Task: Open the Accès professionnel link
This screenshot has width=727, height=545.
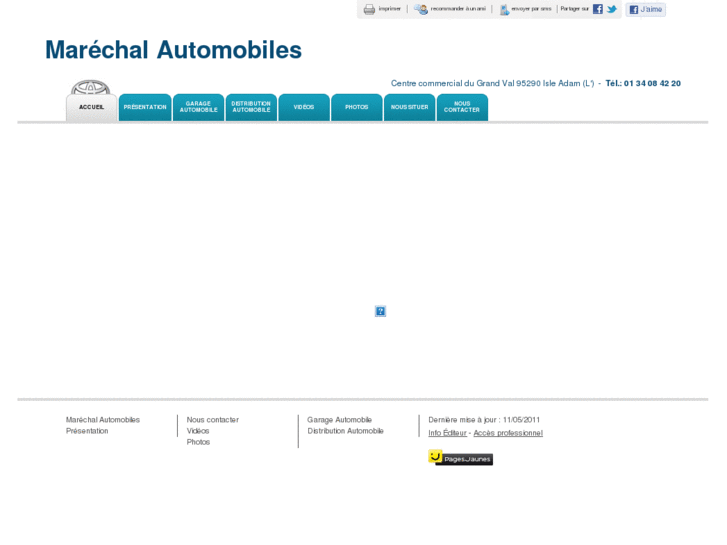Action: [x=508, y=433]
